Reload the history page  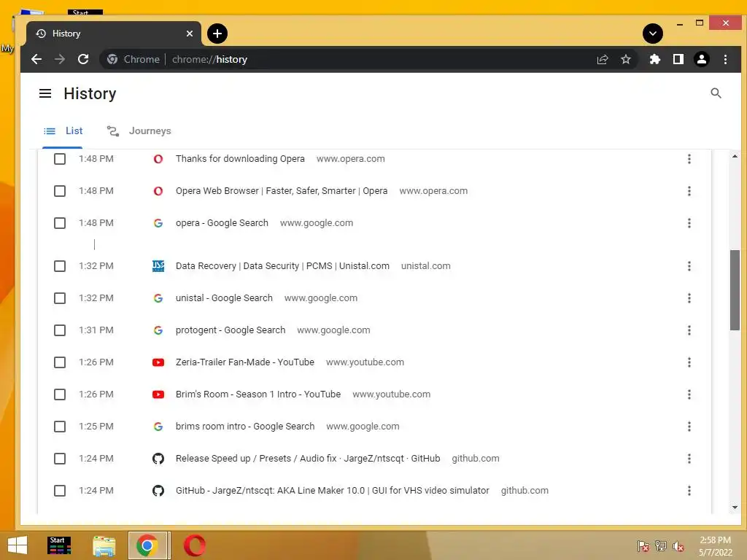click(x=83, y=59)
